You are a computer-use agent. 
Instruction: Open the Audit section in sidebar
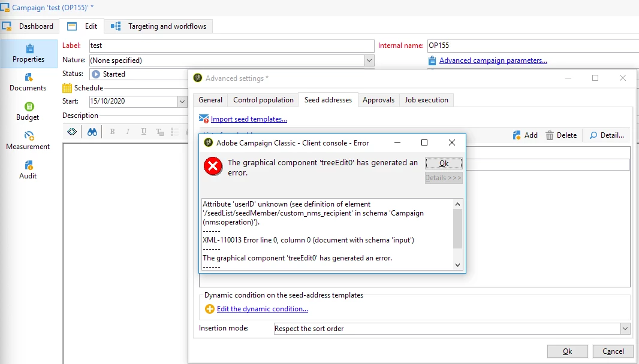point(28,170)
